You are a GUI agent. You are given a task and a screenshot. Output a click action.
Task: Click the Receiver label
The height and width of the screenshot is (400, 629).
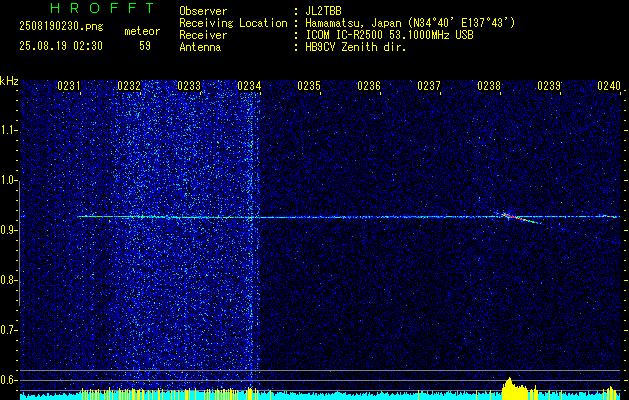203,35
